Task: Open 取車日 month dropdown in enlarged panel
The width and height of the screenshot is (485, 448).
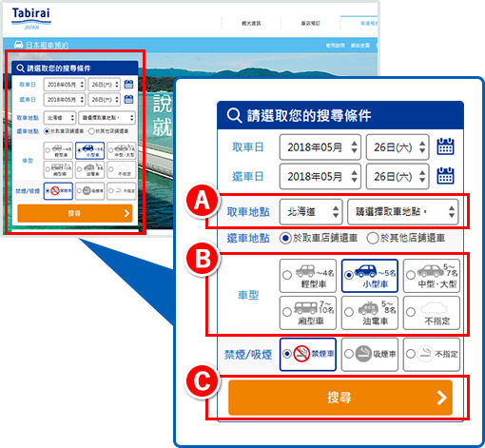Action: (320, 147)
